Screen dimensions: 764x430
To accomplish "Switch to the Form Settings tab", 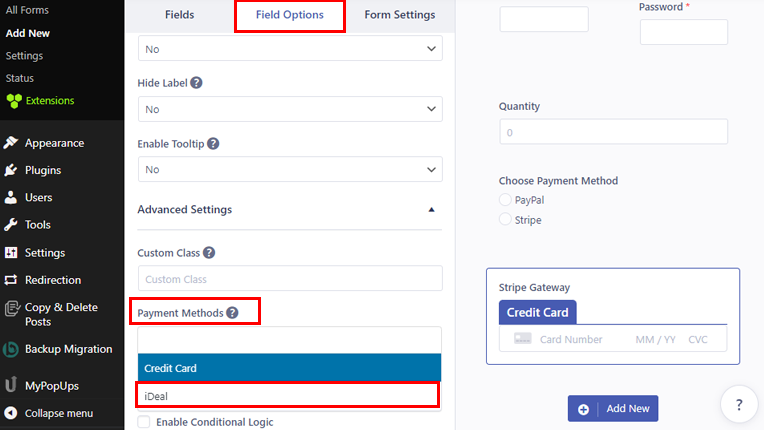I will tap(399, 15).
